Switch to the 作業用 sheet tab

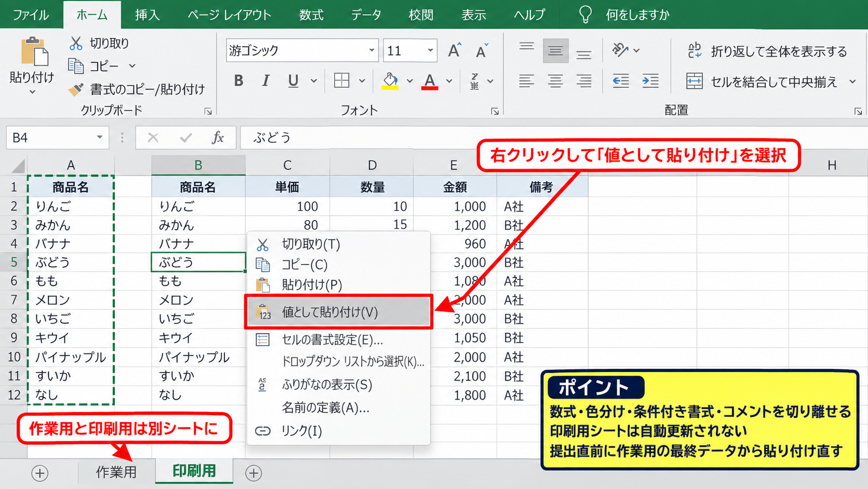(117, 472)
